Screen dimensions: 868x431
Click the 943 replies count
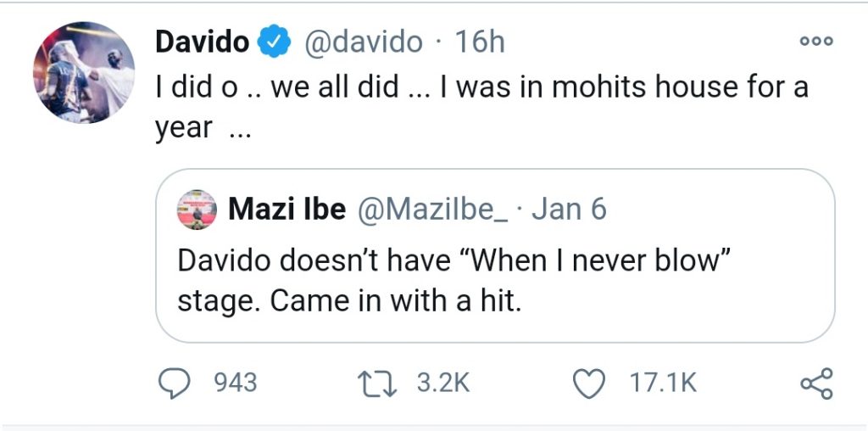pos(235,384)
